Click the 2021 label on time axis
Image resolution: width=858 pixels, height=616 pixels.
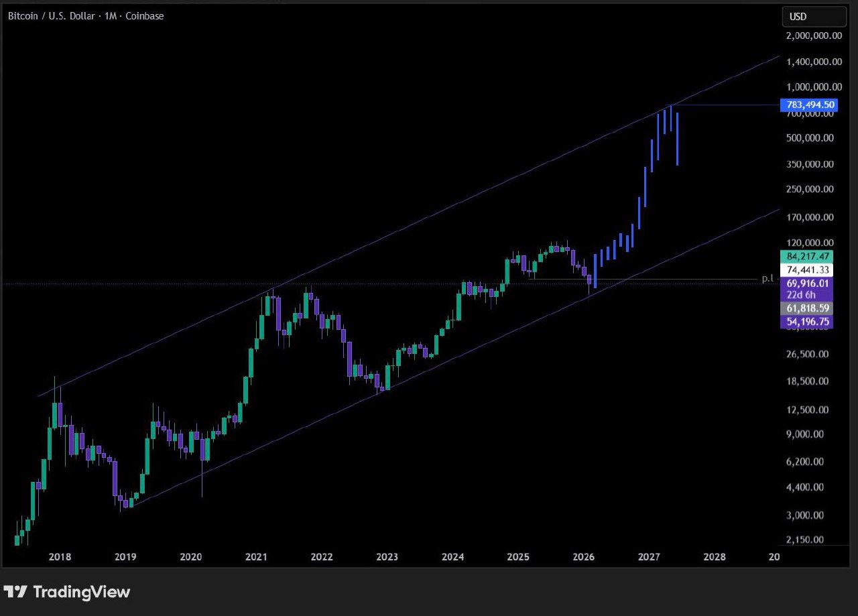[256, 557]
